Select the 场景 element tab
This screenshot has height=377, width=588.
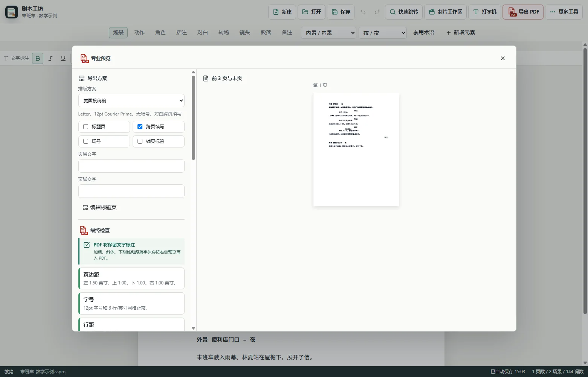click(x=118, y=33)
